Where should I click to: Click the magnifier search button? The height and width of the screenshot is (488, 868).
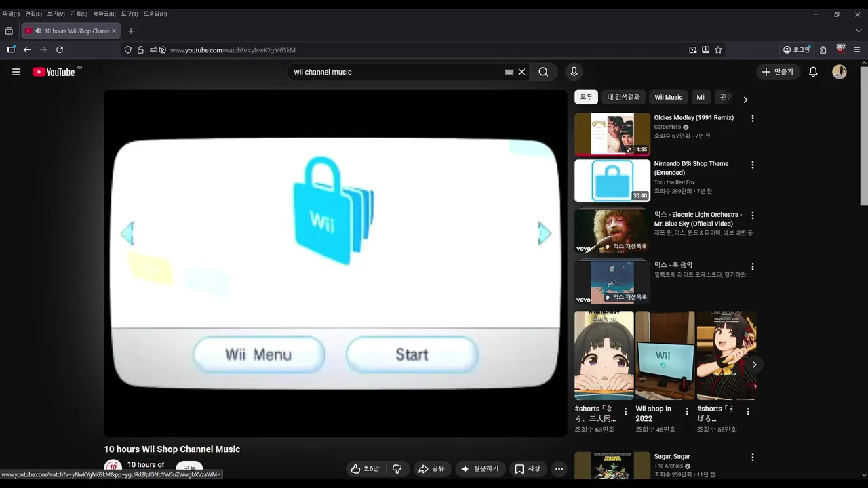[x=543, y=72]
